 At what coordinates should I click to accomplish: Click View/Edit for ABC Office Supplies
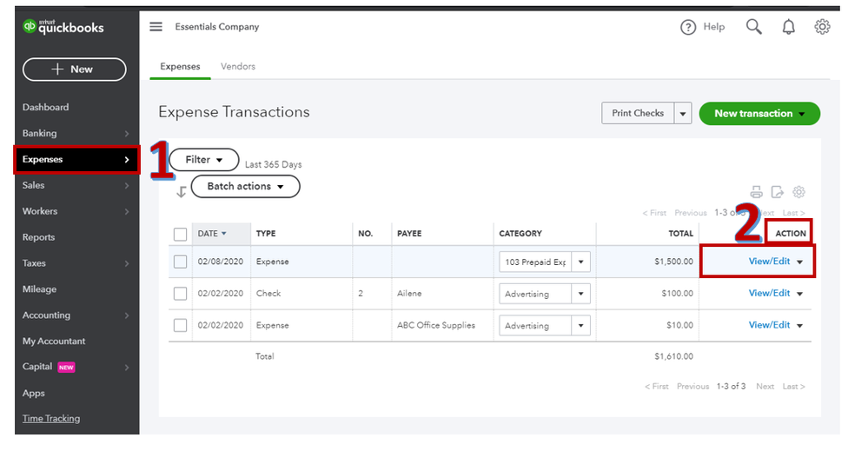[769, 325]
